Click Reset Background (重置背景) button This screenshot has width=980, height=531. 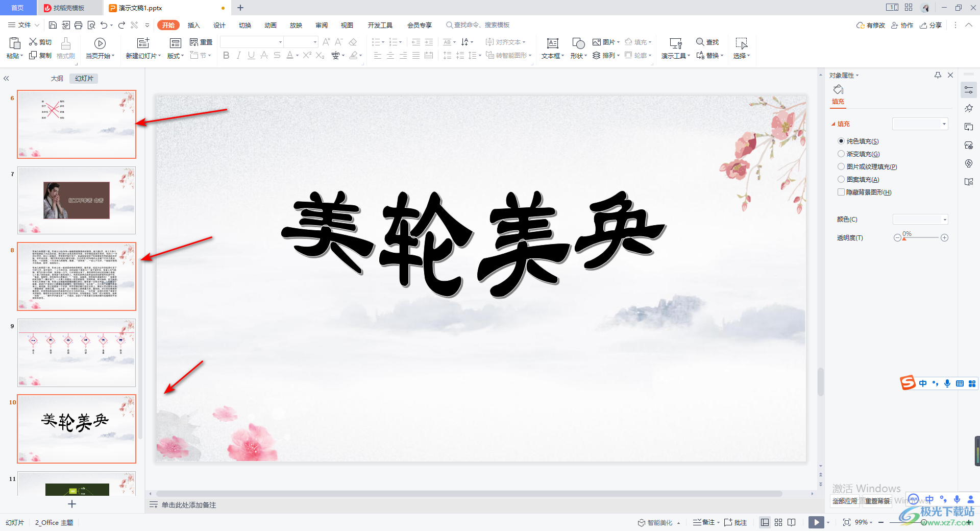coord(877,501)
